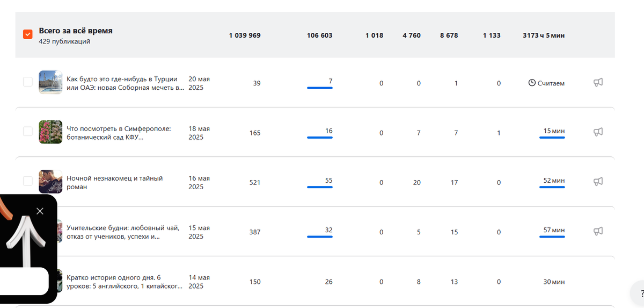Open the help question mark button

coord(642,293)
